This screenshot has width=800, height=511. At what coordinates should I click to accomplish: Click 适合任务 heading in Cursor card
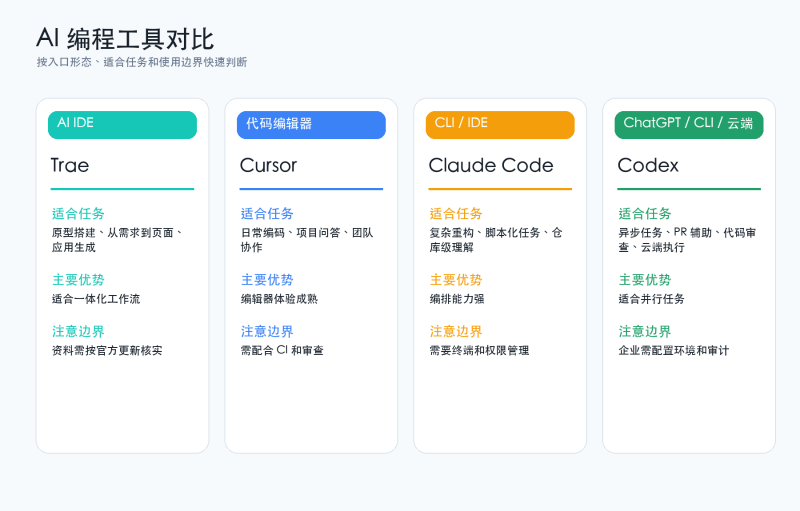tap(267, 213)
